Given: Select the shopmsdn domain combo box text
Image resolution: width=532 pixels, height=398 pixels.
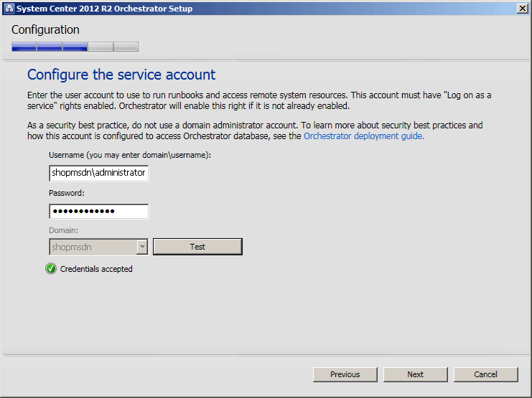Looking at the screenshot, I should [92, 247].
